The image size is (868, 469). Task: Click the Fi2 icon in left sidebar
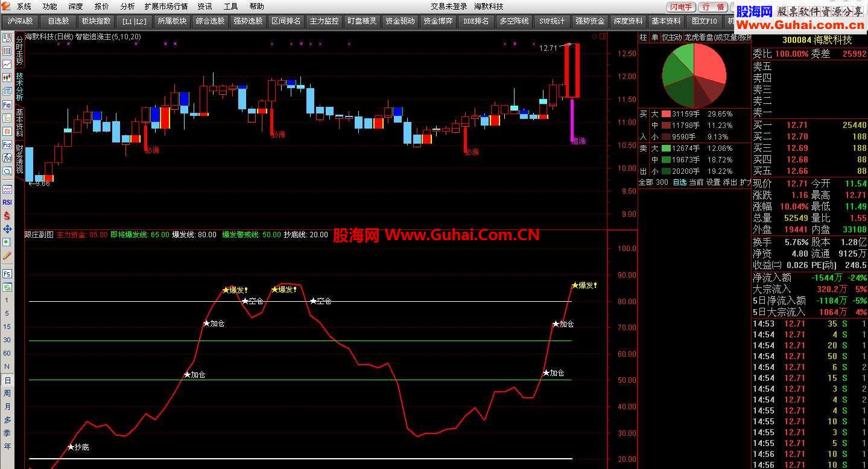(7, 144)
